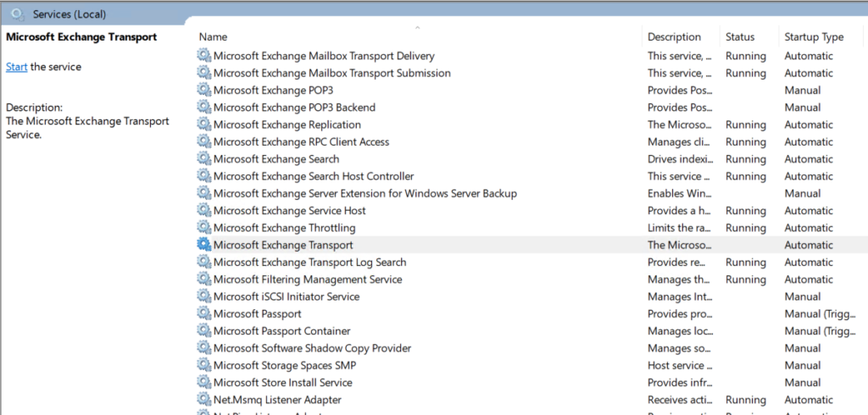
Task: Click Services (Local) title text
Action: point(70,14)
